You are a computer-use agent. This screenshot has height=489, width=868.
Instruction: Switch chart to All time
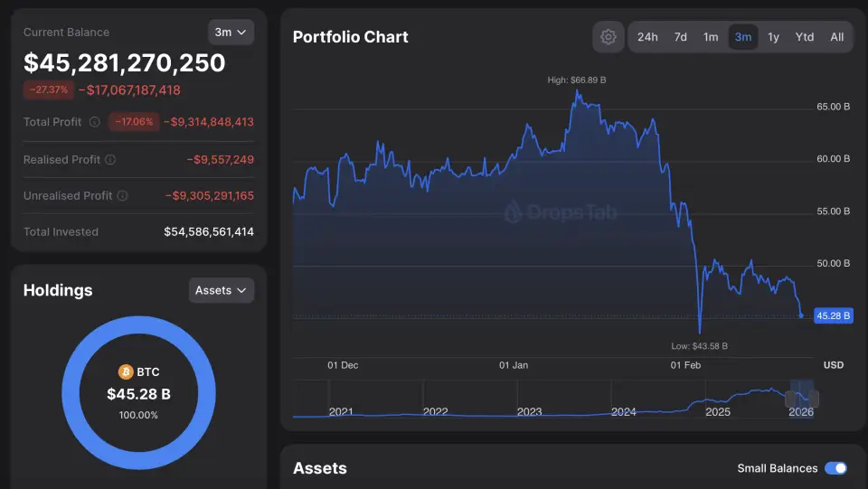(x=836, y=37)
